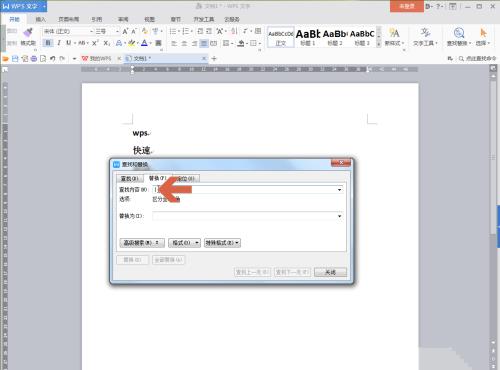This screenshot has width=500, height=370.
Task: Click inside the Replace With input field
Action: click(248, 216)
